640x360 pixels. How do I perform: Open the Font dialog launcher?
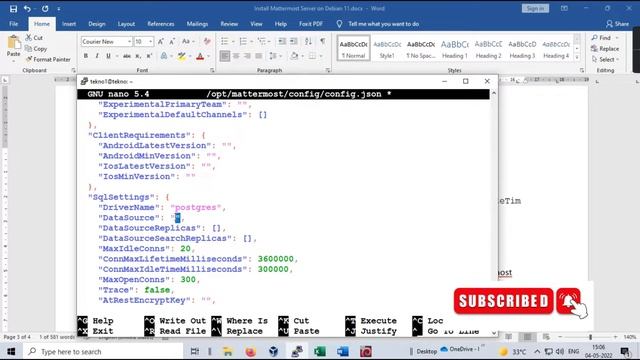pos(212,71)
